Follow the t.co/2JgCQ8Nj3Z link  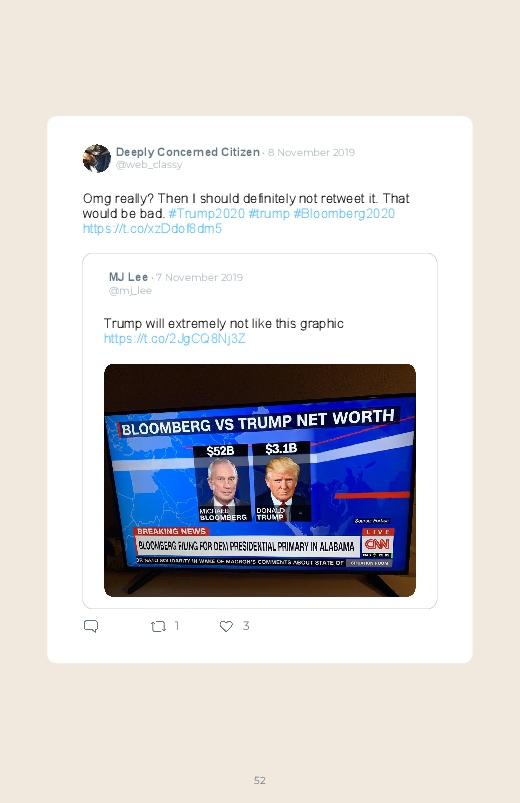pyautogui.click(x=175, y=339)
